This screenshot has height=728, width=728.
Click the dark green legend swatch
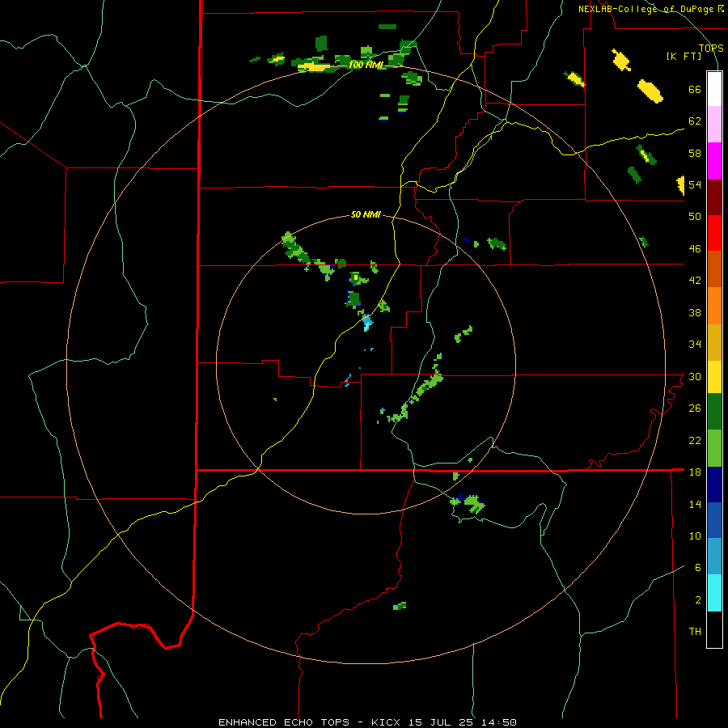(714, 412)
